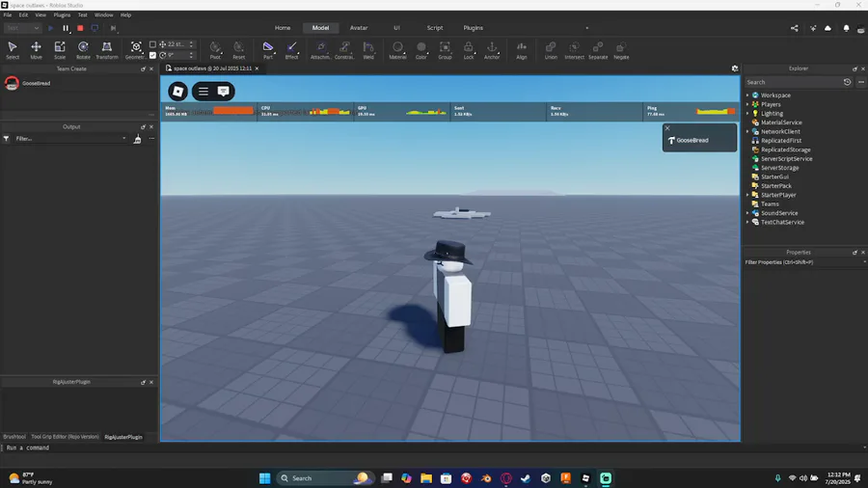Select ReplicatedStorage in Explorer
Image resolution: width=868 pixels, height=488 pixels.
[x=785, y=149]
